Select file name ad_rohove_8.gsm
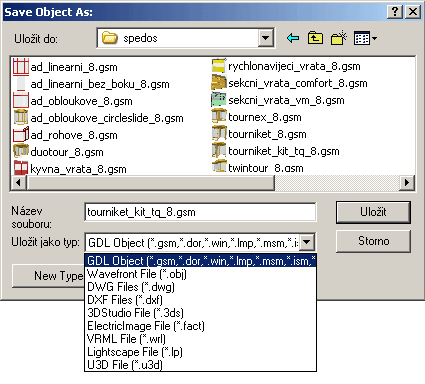Screen dimensions: 425x384 [74, 135]
